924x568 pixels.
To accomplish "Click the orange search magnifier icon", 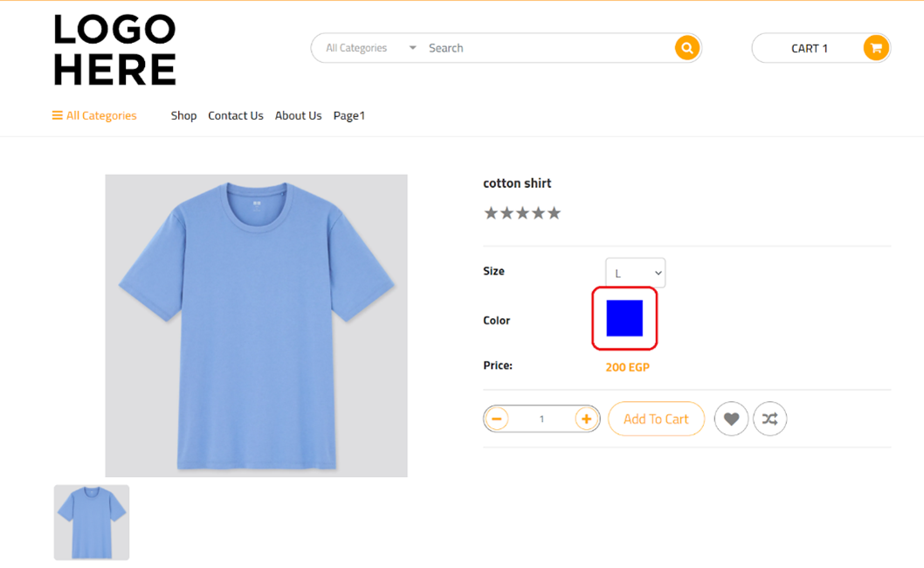I will 687,48.
